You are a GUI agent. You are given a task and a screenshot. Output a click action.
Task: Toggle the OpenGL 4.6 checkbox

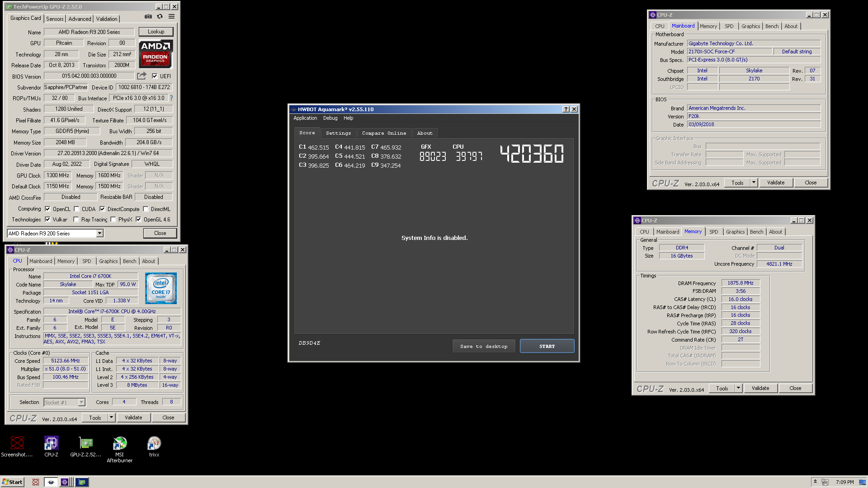pyautogui.click(x=138, y=220)
